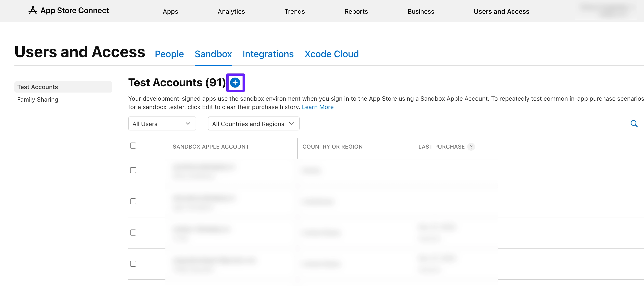This screenshot has height=286, width=644.
Task: Click the plus icon to add a test account
Action: (235, 83)
